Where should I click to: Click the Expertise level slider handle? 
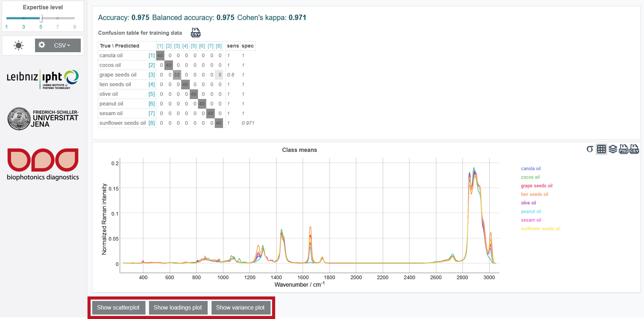41,18
